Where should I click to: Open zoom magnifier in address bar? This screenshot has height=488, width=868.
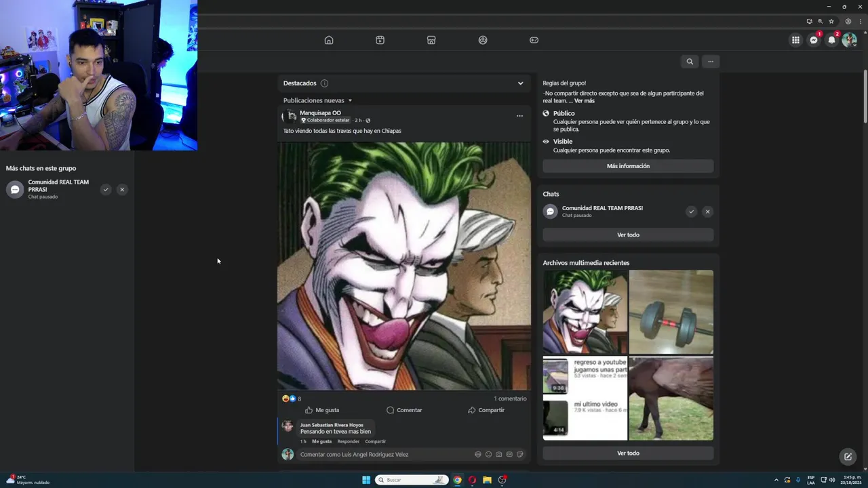pyautogui.click(x=820, y=21)
